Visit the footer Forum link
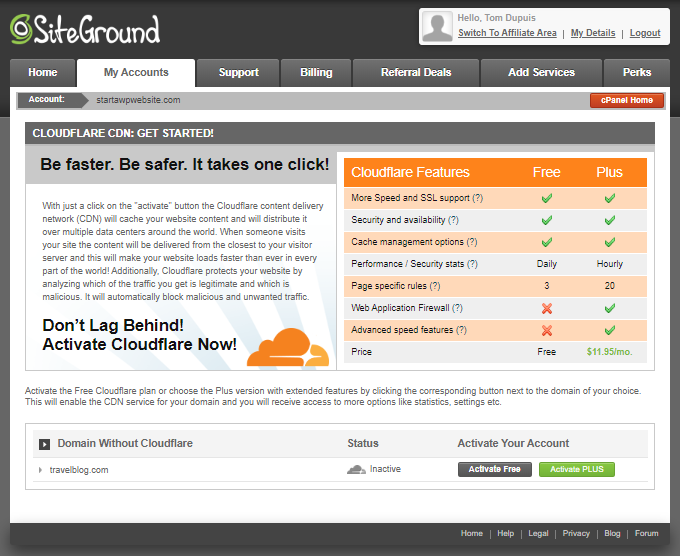680x556 pixels. click(x=646, y=533)
